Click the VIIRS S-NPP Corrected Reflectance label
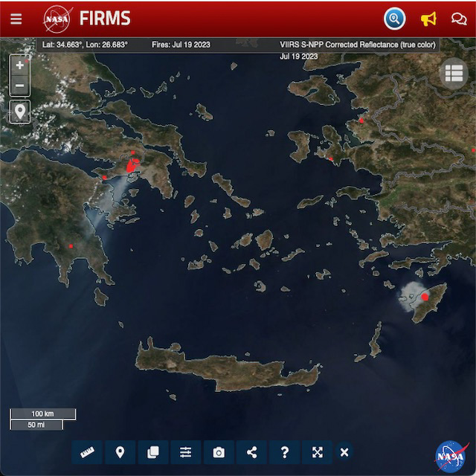The width and height of the screenshot is (476, 476). tap(358, 45)
